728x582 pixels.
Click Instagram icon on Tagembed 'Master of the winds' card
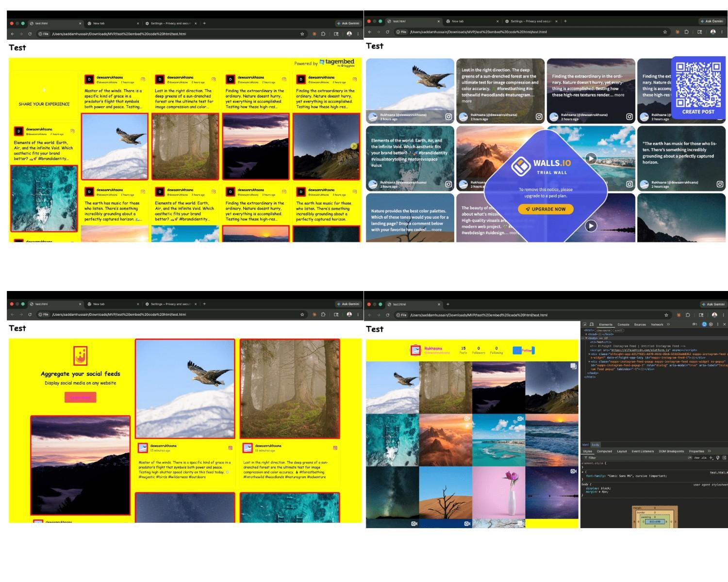143,79
